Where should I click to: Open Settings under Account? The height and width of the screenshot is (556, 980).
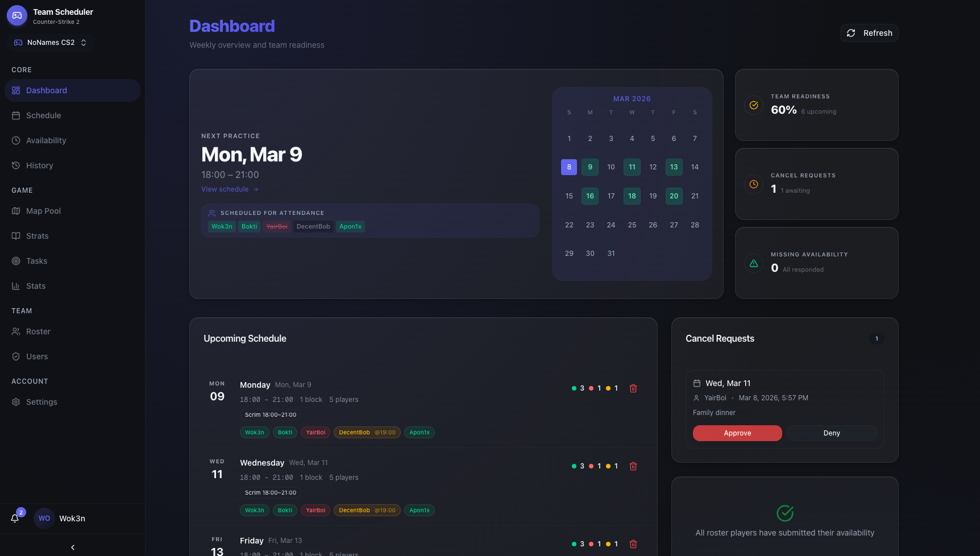(41, 401)
